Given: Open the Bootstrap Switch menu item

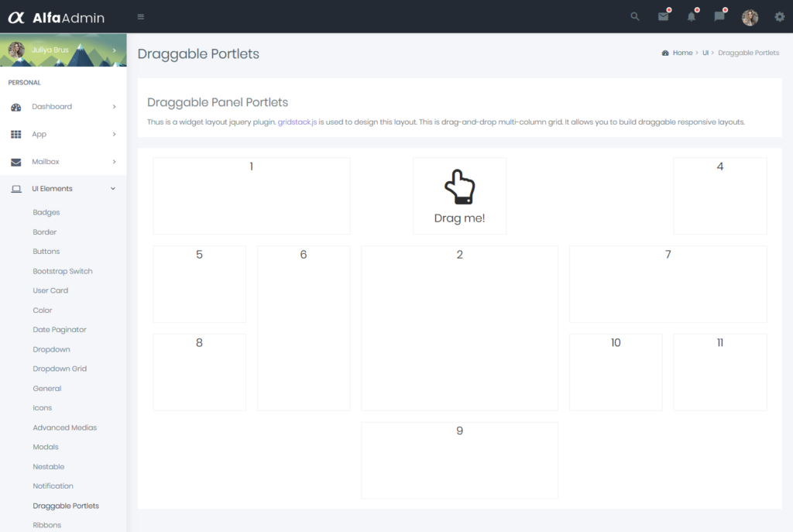Looking at the screenshot, I should click(x=63, y=271).
